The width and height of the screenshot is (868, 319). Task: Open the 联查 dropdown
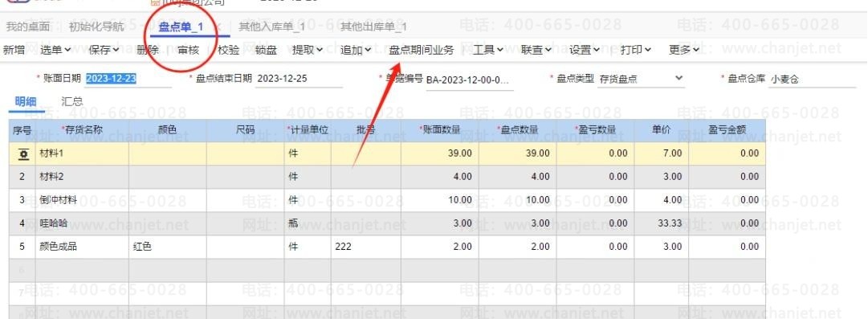click(x=536, y=50)
